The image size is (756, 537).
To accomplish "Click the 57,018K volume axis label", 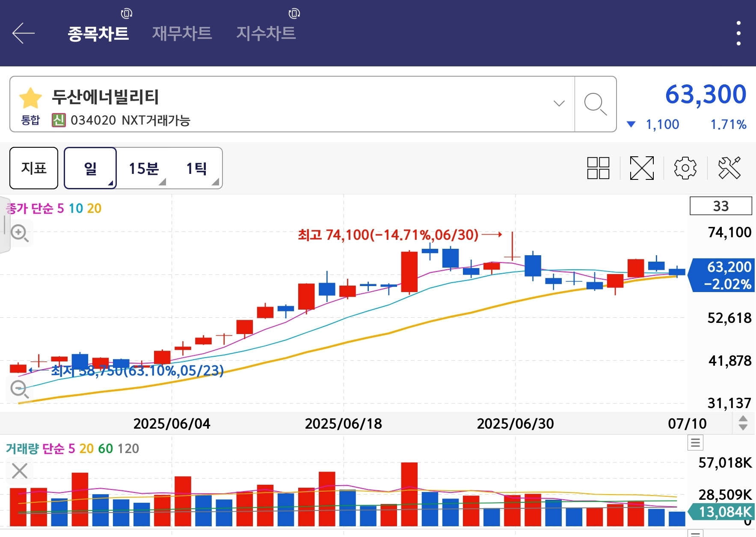I will 725,463.
